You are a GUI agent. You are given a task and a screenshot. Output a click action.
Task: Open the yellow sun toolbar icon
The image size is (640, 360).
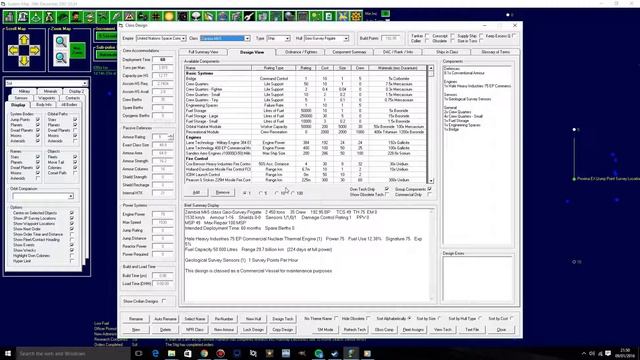(x=169, y=17)
